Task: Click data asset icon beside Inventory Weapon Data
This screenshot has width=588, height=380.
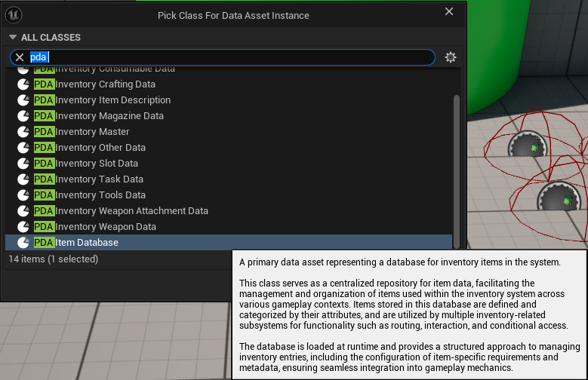Action: pos(23,227)
